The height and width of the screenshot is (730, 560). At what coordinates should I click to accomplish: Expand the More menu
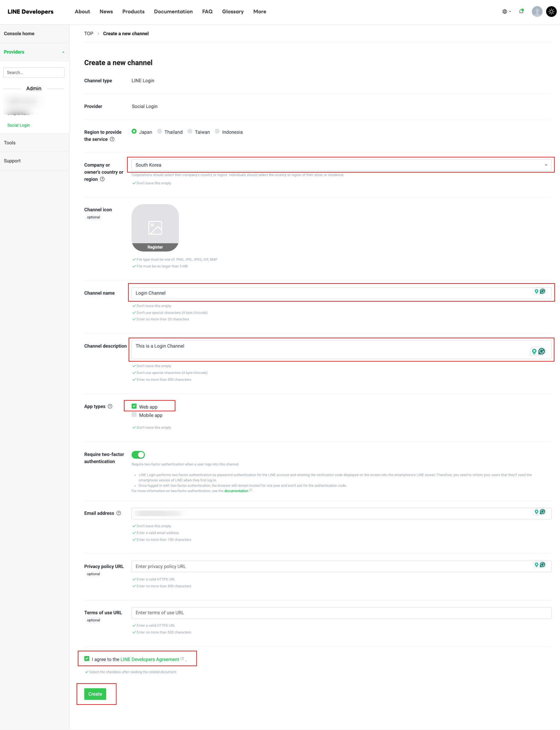260,12
